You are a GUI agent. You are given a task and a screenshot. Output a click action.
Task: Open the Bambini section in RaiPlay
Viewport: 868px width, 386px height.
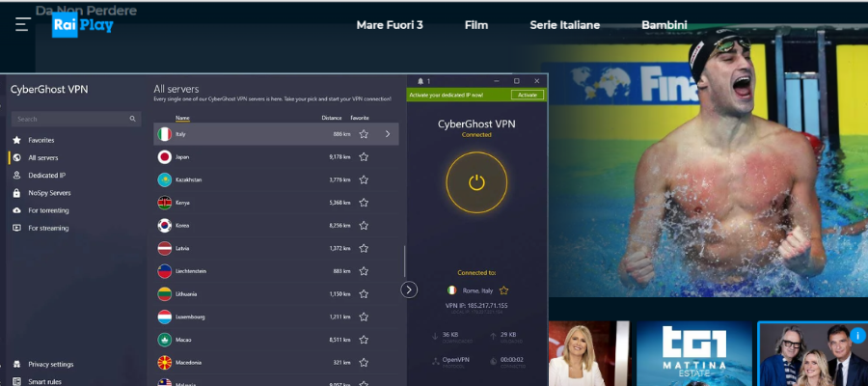click(x=665, y=25)
